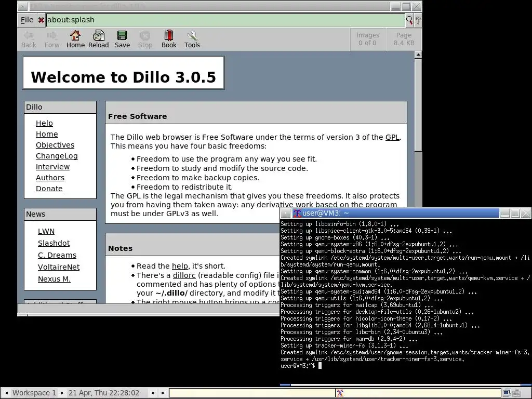This screenshot has height=399, width=532.
Task: Click the Back toolbar button
Action: pyautogui.click(x=29, y=39)
